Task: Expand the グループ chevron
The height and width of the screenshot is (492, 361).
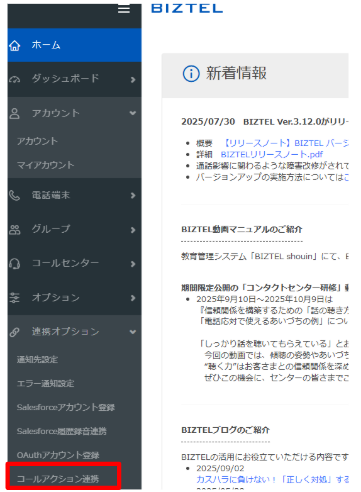Action: [x=133, y=230]
